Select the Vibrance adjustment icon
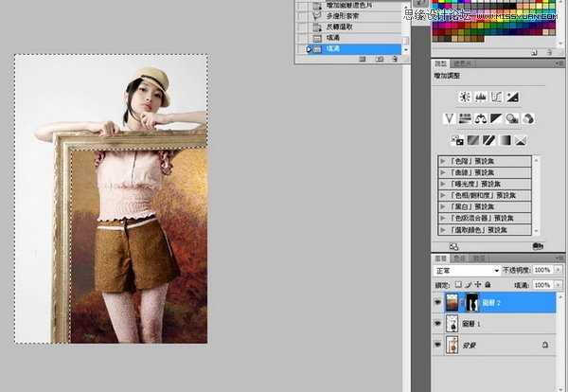The width and height of the screenshot is (568, 392). [x=451, y=118]
